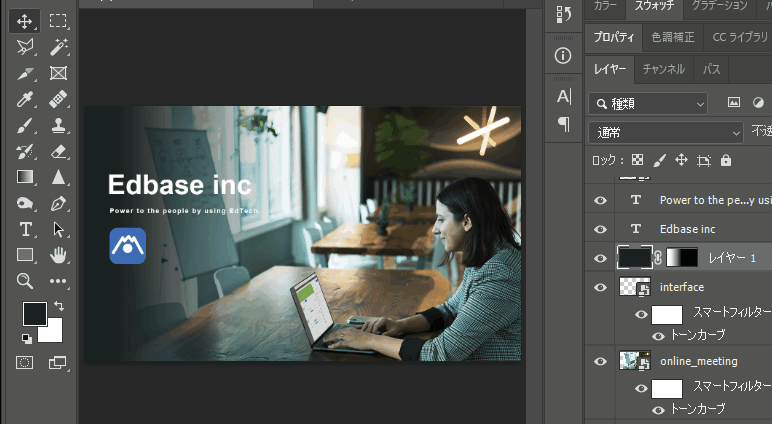This screenshot has width=772, height=424.
Task: Switch to the スウォッチ tab
Action: click(x=654, y=7)
